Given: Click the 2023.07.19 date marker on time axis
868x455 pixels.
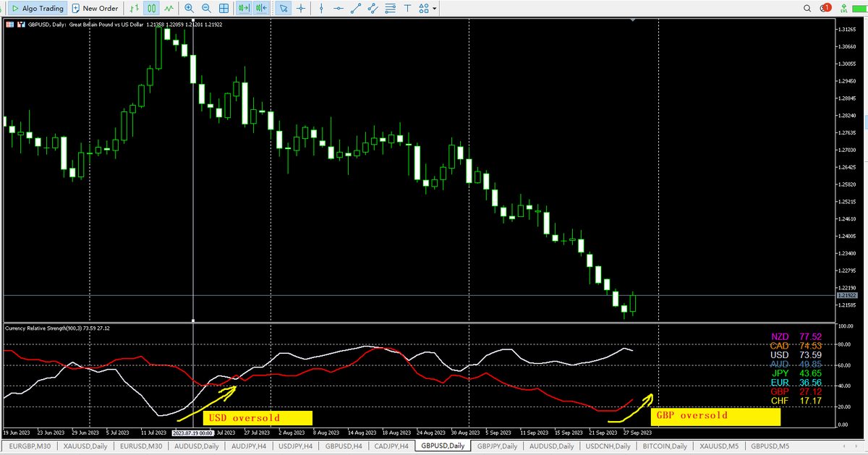Looking at the screenshot, I should point(192,433).
